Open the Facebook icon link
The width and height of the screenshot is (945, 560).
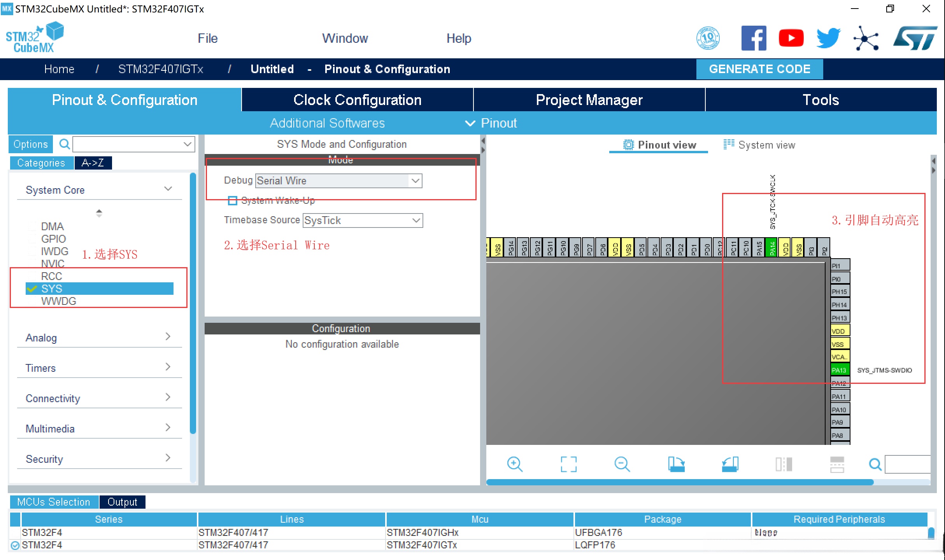point(754,38)
